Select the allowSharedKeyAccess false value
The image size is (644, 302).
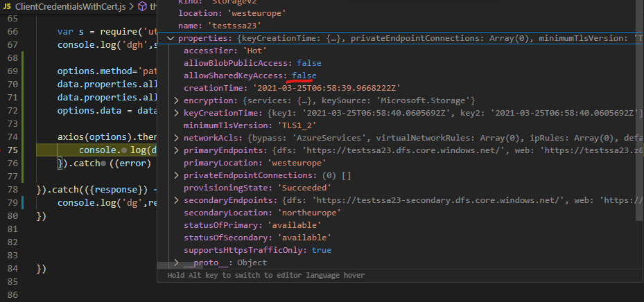pos(306,75)
